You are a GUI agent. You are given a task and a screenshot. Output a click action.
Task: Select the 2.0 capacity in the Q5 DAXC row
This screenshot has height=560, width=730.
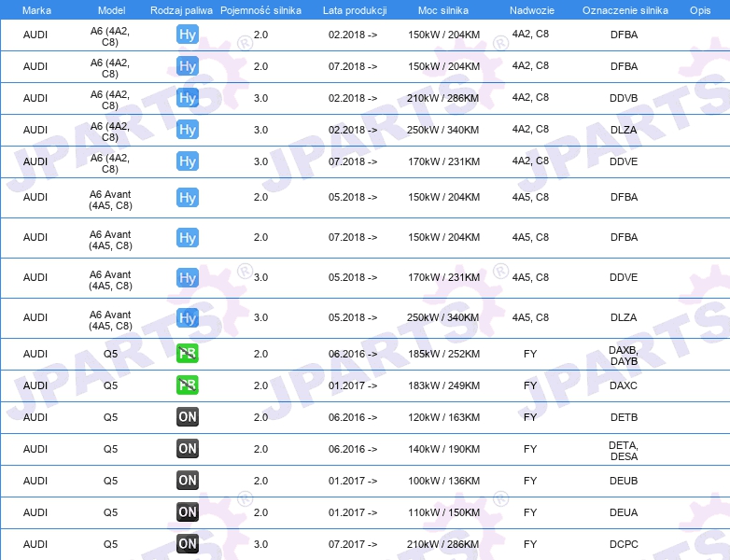pyautogui.click(x=260, y=385)
